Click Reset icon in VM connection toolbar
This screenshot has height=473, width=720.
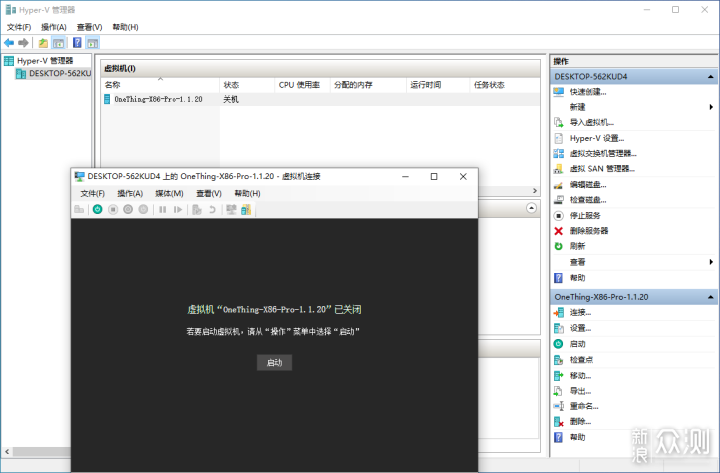tap(178, 209)
